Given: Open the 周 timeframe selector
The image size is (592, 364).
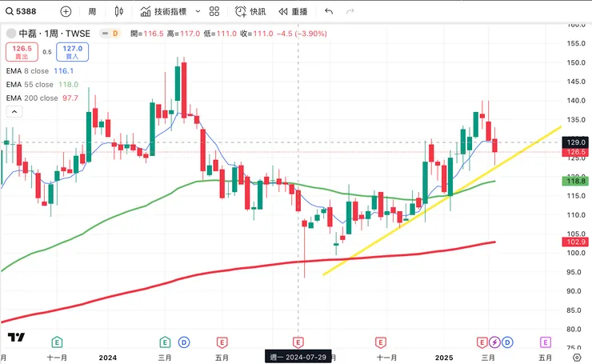Looking at the screenshot, I should pyautogui.click(x=92, y=12).
